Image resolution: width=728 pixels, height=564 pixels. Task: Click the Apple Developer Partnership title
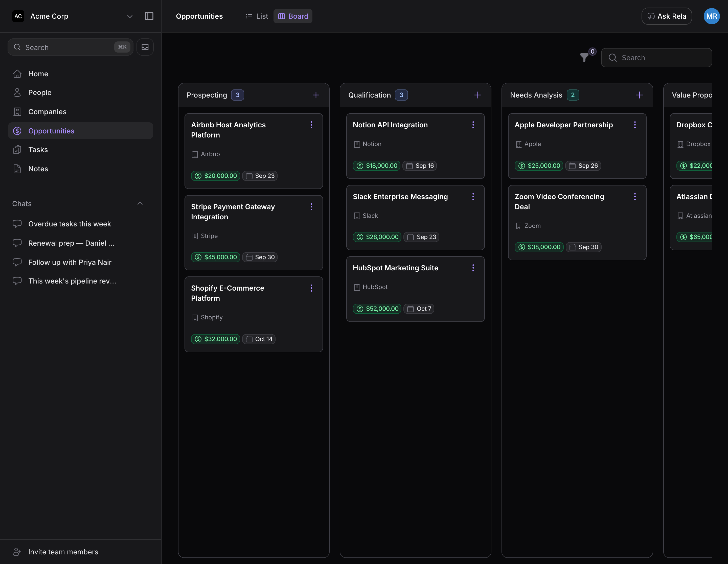point(564,125)
